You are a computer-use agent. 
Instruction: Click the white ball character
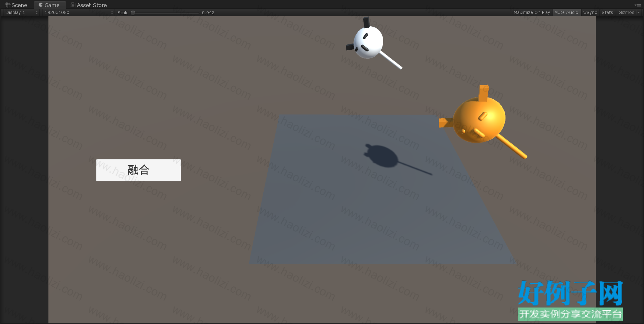point(368,42)
